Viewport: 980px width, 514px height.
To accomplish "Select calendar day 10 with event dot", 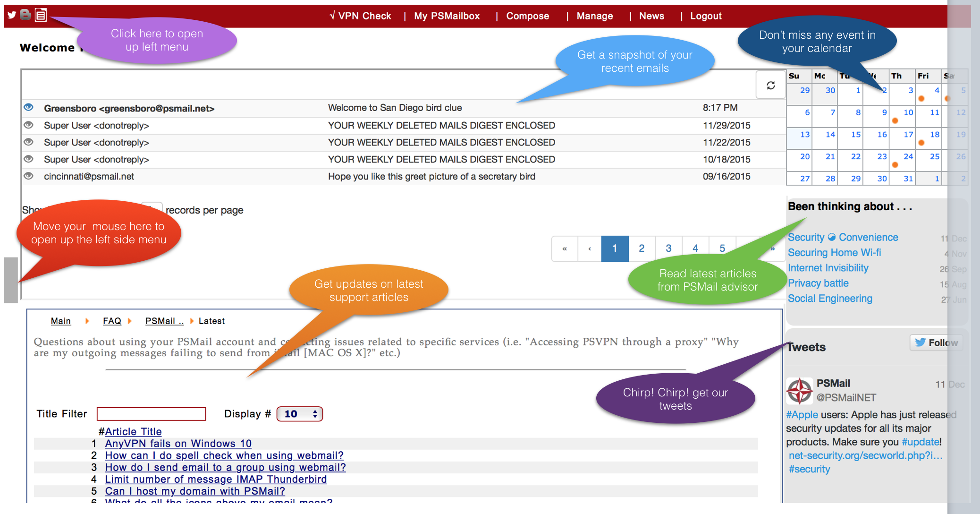I will [903, 116].
